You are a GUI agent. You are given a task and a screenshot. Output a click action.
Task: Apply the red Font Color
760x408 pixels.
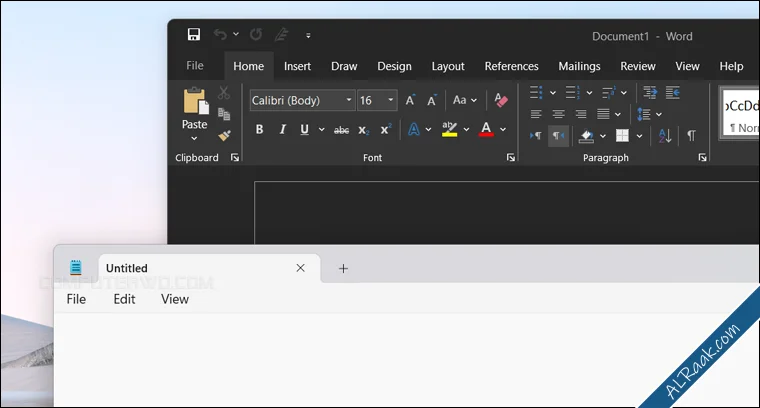point(486,129)
